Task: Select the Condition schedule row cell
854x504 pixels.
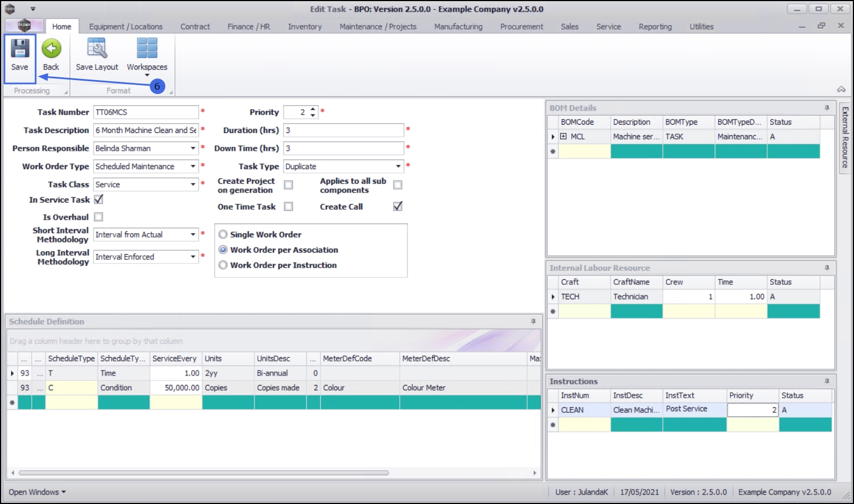Action: click(124, 388)
